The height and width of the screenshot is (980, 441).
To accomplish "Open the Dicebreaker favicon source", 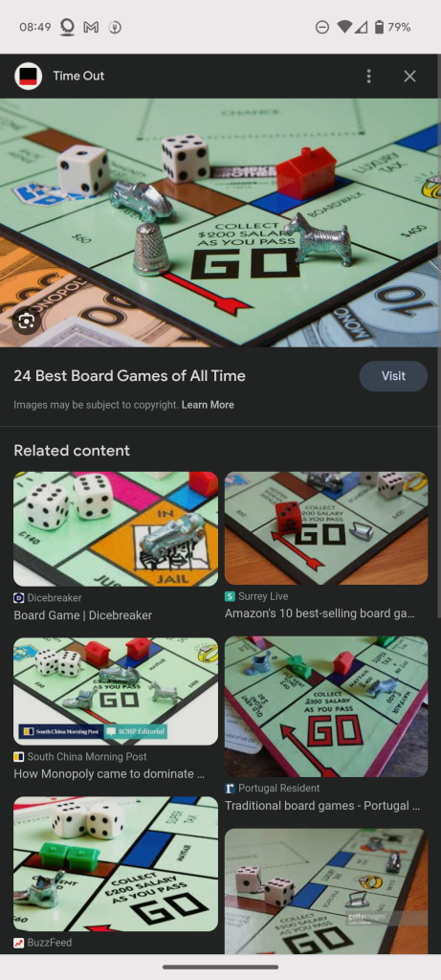I will click(x=19, y=598).
